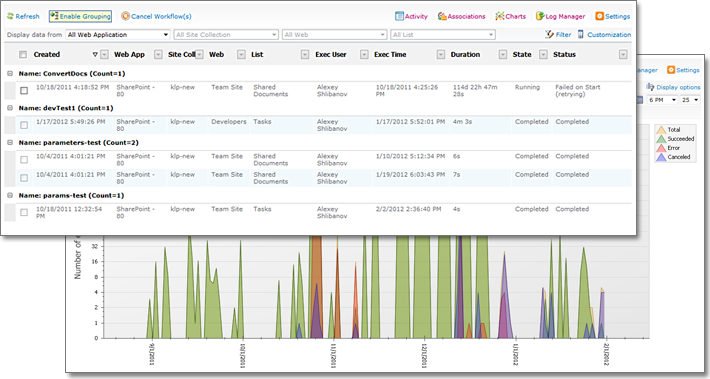Click the Activity icon
Viewport: 710px width, 379px height.
tap(399, 16)
